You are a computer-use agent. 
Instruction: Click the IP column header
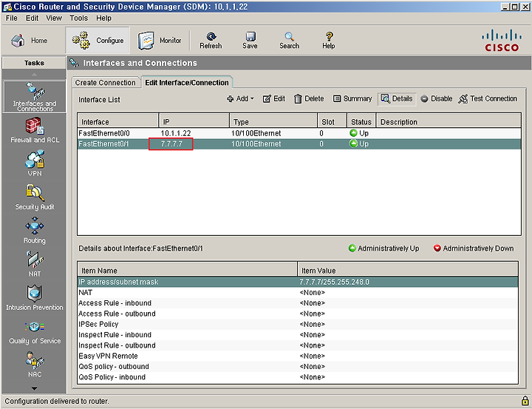(x=194, y=121)
